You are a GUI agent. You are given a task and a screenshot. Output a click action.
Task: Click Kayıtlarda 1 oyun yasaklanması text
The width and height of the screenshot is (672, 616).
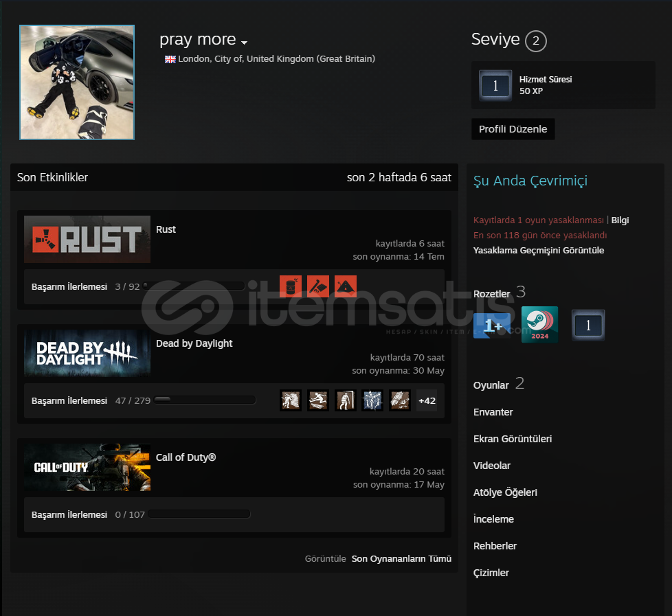pos(538,220)
